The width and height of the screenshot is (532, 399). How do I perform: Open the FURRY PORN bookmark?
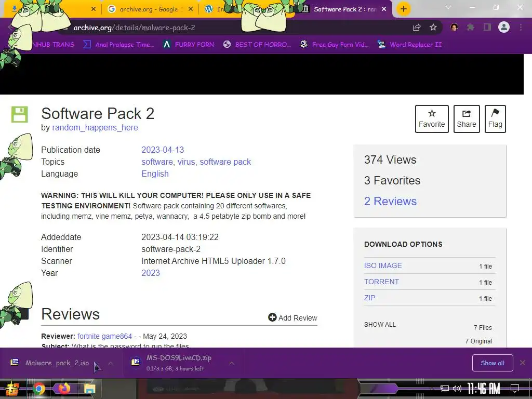tap(189, 45)
